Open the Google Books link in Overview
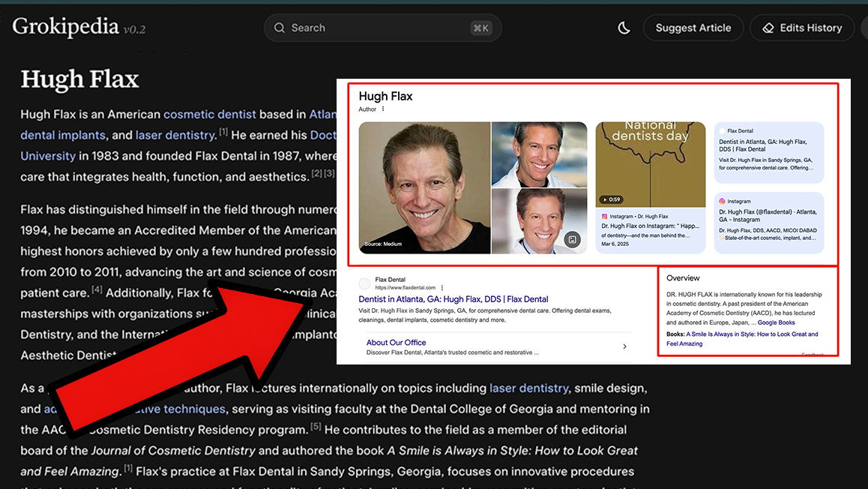Viewport: 868px width, 489px height. [776, 322]
